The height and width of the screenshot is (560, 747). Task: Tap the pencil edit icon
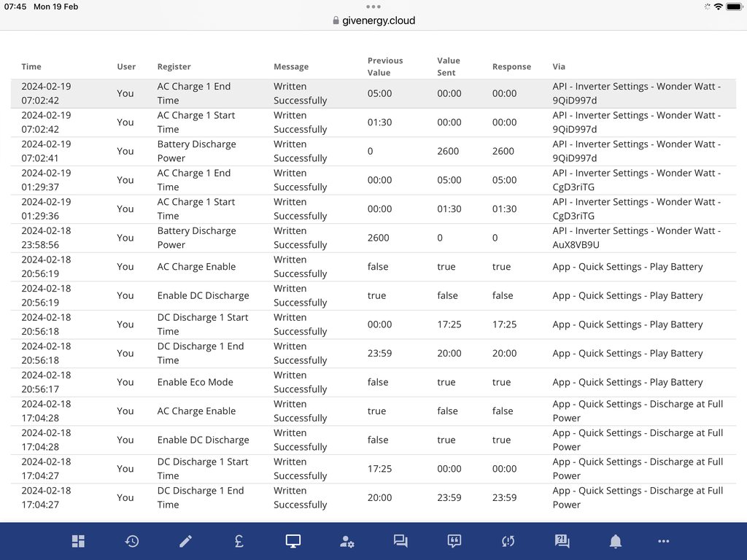186,541
